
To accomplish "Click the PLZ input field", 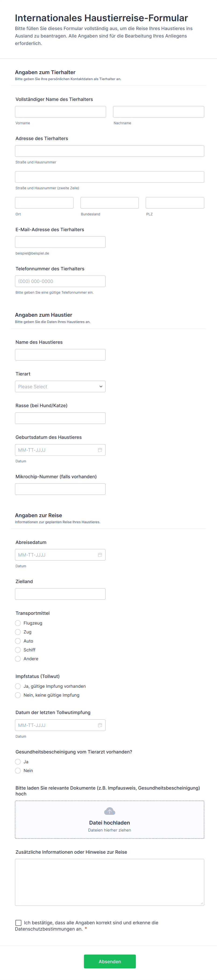I will 175,203.
